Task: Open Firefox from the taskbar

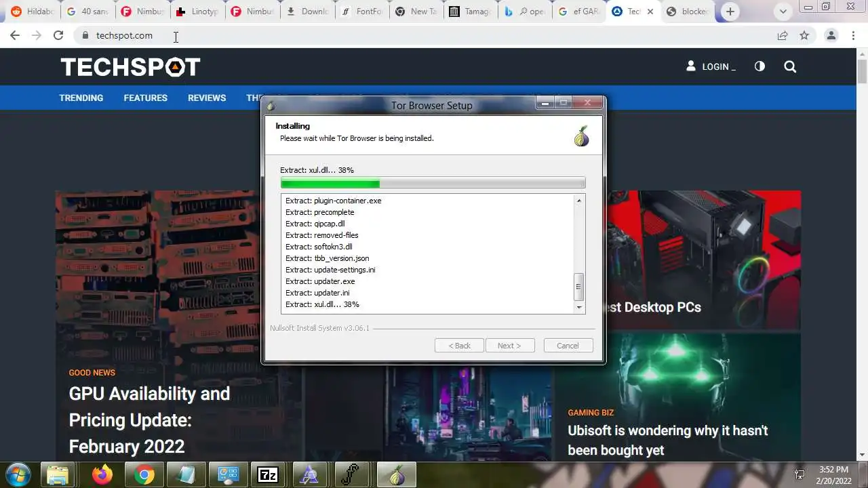Action: [x=102, y=475]
